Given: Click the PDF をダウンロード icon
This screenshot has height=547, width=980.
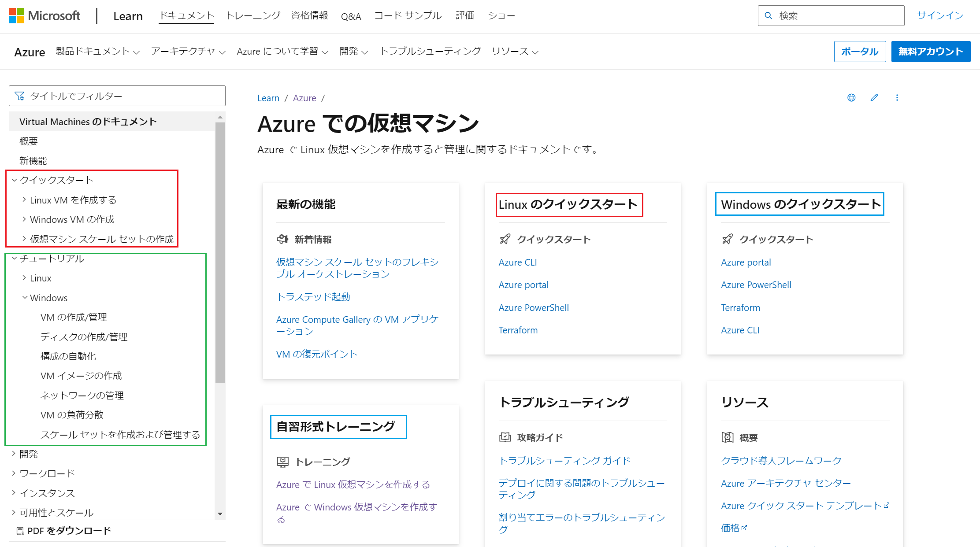Looking at the screenshot, I should pyautogui.click(x=20, y=531).
